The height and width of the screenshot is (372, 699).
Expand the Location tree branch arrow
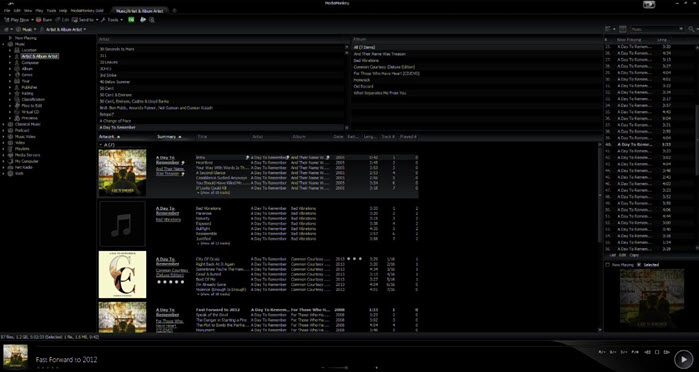(10, 50)
